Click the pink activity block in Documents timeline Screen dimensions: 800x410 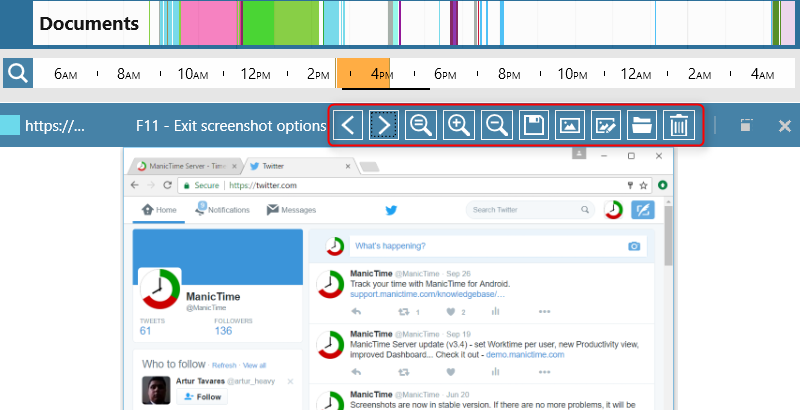coord(210,23)
